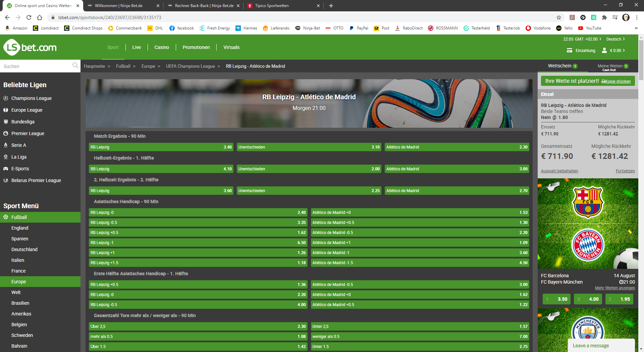Click the search magnifier icon
This screenshot has width=644, height=352.
click(x=75, y=65)
